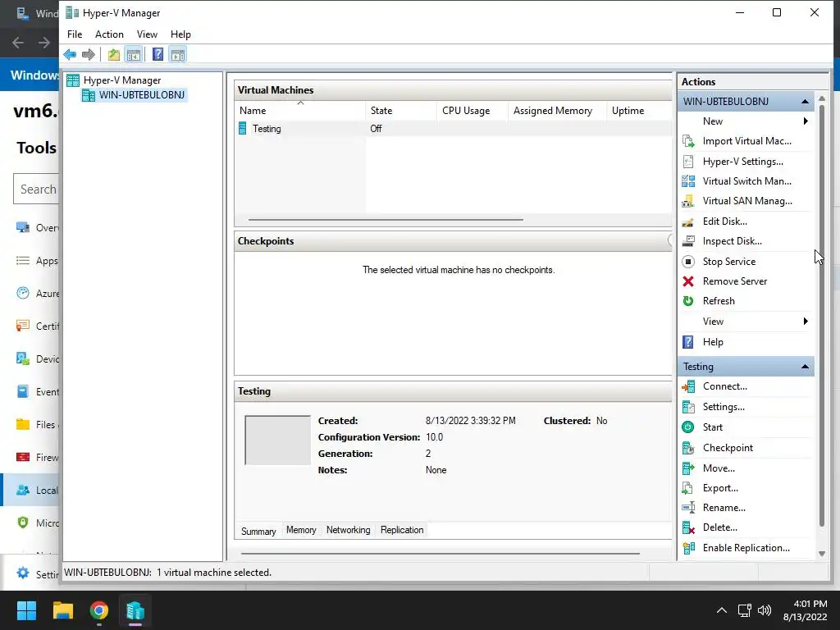Toggle the Show/Hide Console Tree toolbar icon
This screenshot has height=630, width=840.
pos(134,54)
